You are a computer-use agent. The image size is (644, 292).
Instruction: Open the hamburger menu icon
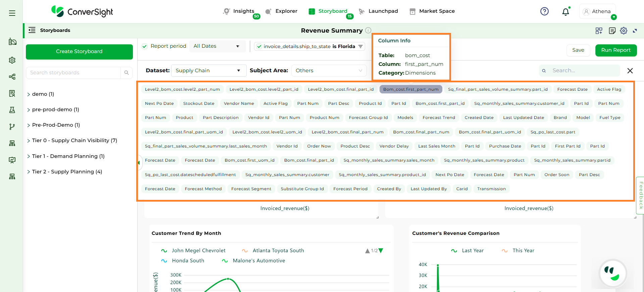coord(12,13)
